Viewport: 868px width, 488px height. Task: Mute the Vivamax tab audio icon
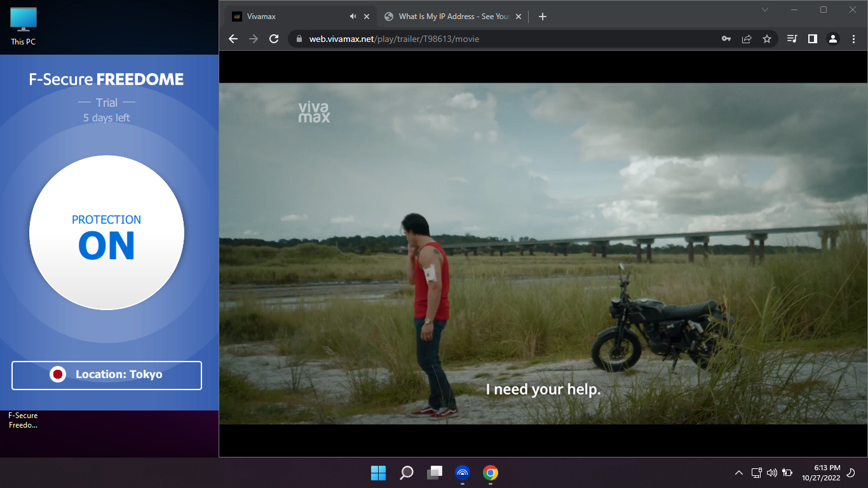point(353,17)
